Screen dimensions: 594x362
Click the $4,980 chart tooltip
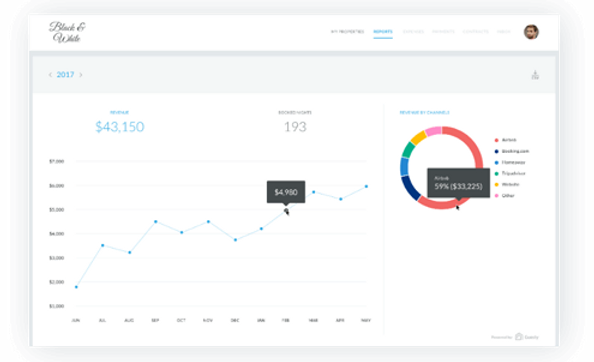(x=286, y=192)
